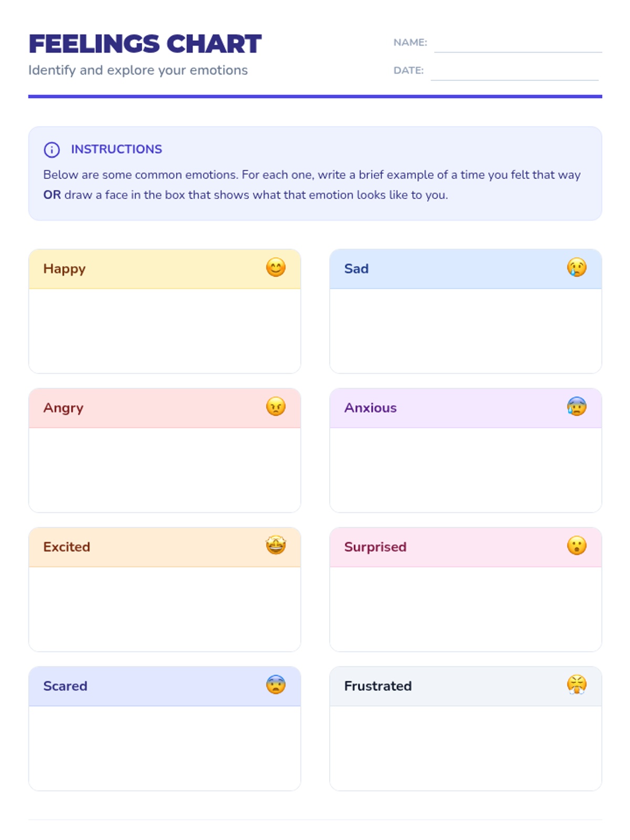Click inside the Angry response area
The image size is (630, 840).
pyautogui.click(x=164, y=470)
